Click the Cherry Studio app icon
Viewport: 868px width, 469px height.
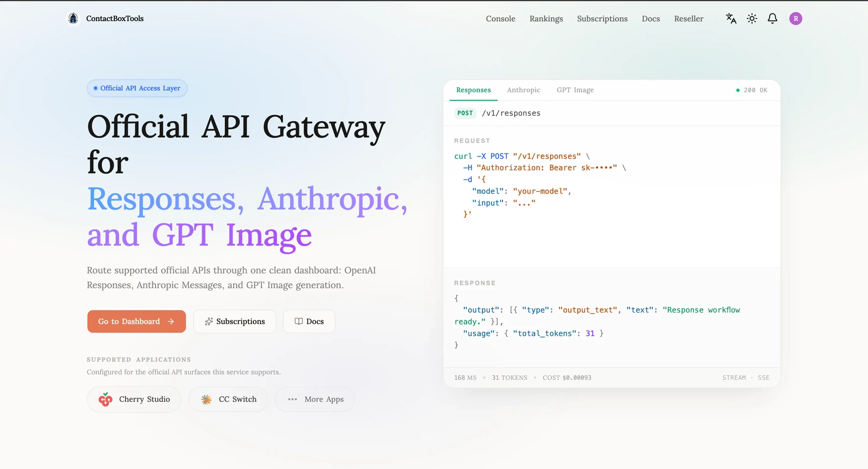point(105,400)
